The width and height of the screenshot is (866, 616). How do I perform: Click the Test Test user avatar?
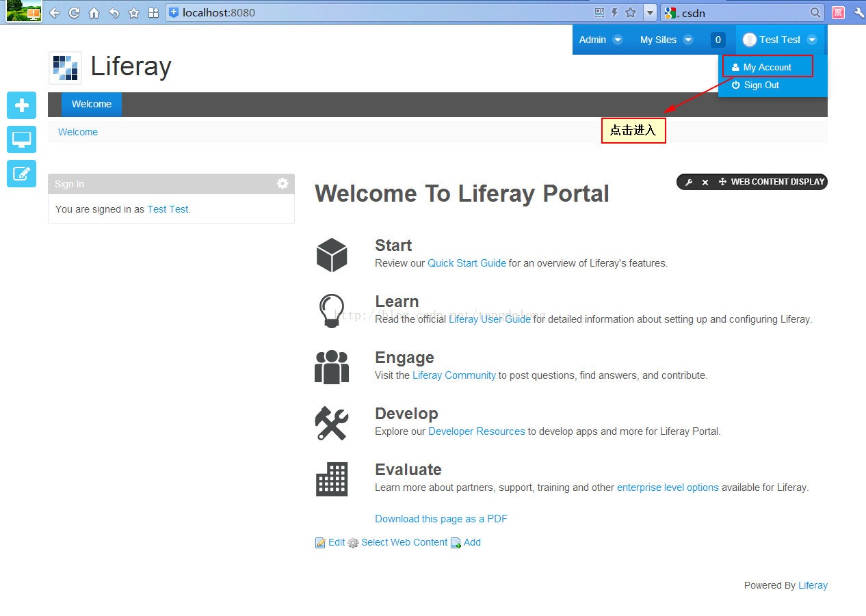pyautogui.click(x=749, y=40)
